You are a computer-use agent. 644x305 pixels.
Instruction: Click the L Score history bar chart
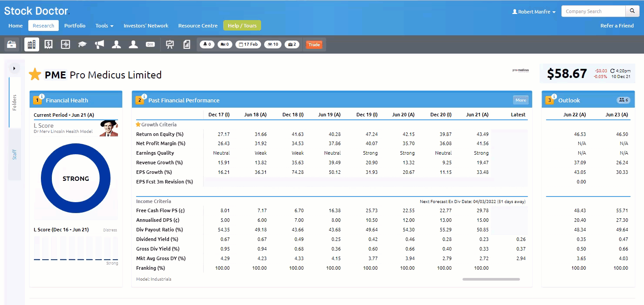[76, 248]
